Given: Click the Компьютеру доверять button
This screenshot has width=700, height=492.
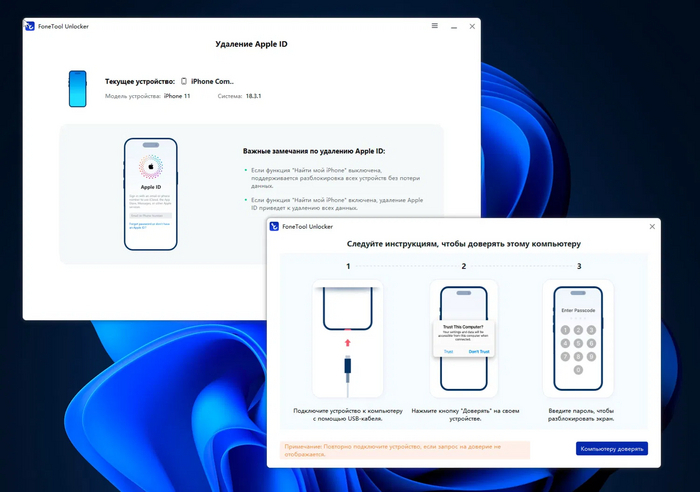Looking at the screenshot, I should coord(612,449).
